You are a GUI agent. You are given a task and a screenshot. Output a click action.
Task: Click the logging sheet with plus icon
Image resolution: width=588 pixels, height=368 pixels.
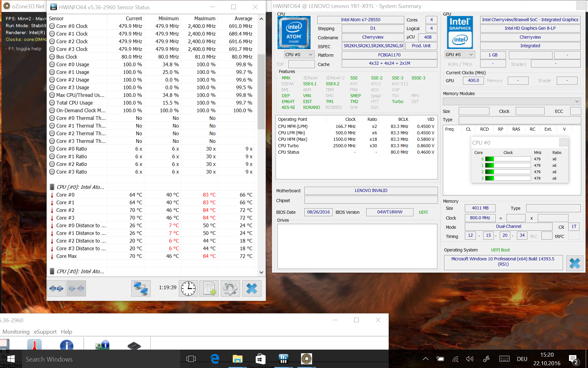point(209,288)
